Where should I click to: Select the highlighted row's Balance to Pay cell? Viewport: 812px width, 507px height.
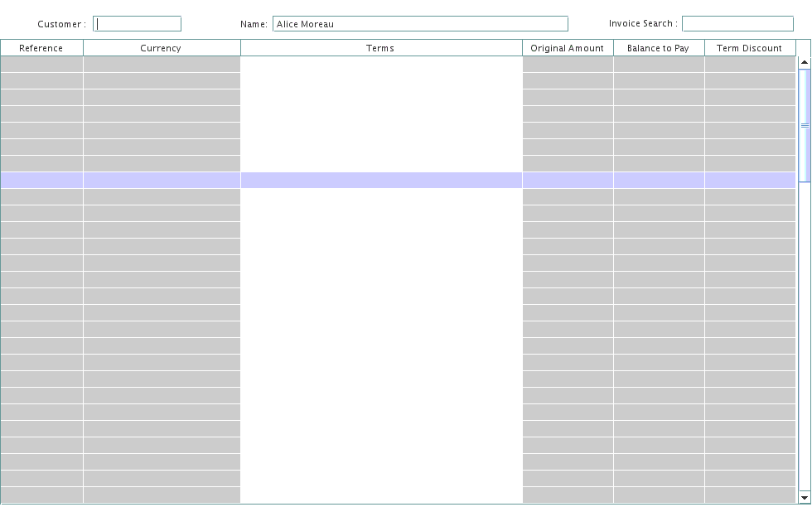[659, 181]
